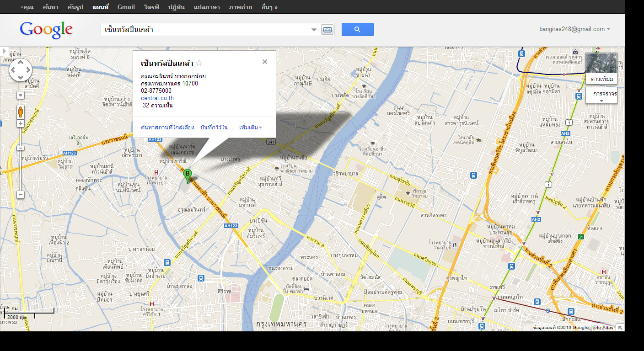Zoom out with the minus button
The image size is (644, 351).
[21, 195]
